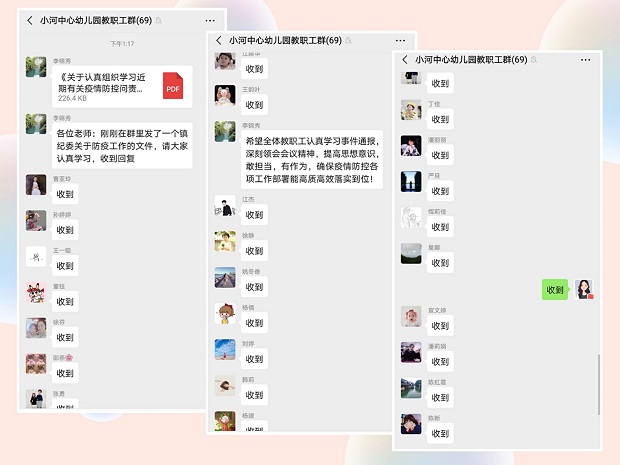Open the red PDF file icon attachment
This screenshot has width=620, height=465.
point(173,88)
